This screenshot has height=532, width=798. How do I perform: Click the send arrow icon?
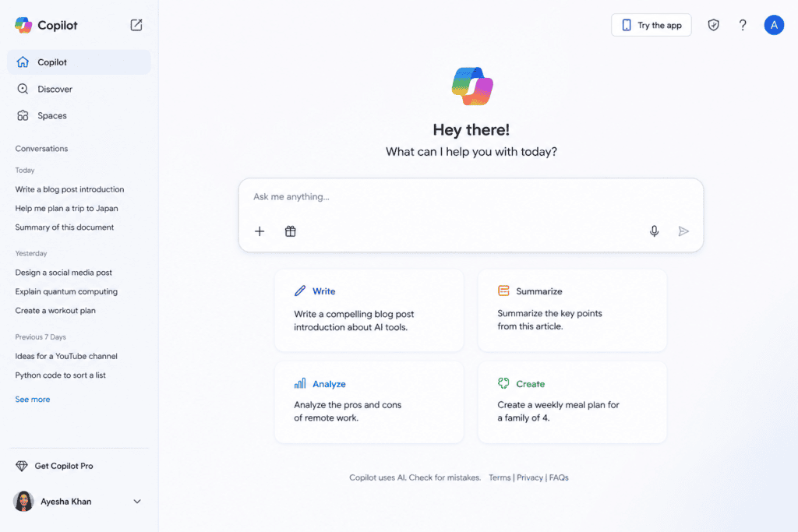pyautogui.click(x=683, y=231)
